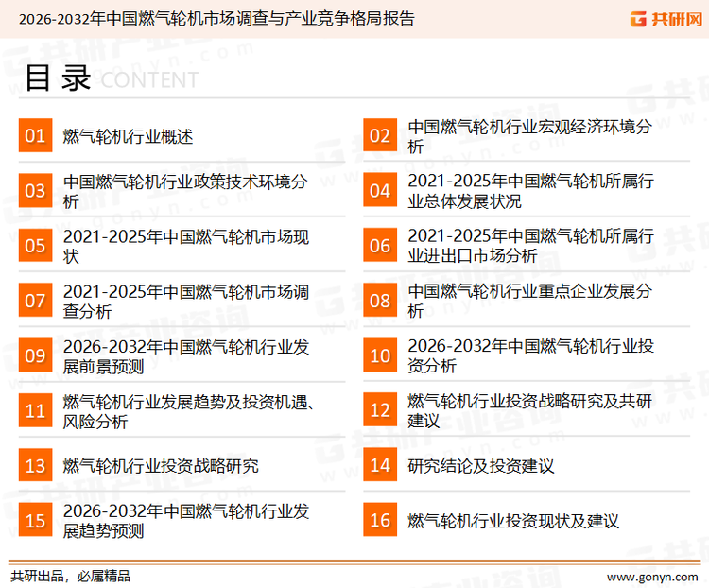Click the orange 11 number box
The height and width of the screenshot is (588, 709).
pos(35,410)
